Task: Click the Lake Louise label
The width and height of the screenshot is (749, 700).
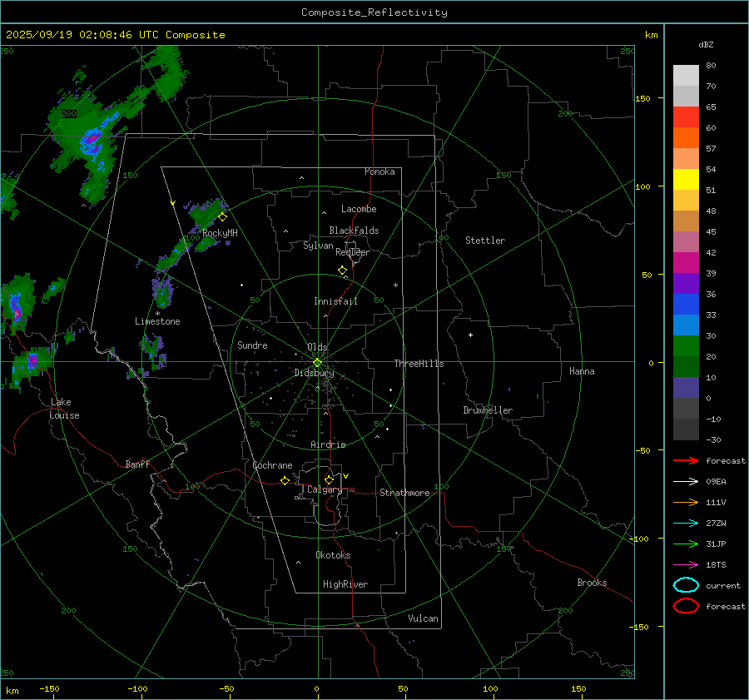Action: [x=63, y=409]
